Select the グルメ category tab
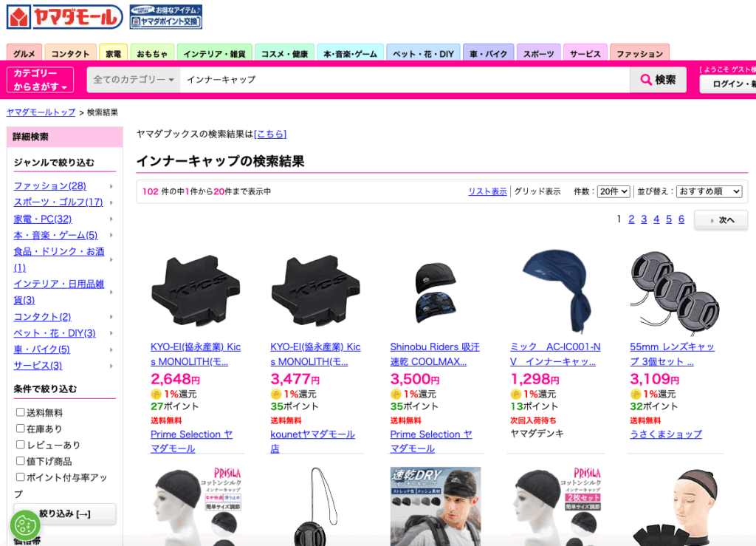756x546 pixels. point(24,52)
